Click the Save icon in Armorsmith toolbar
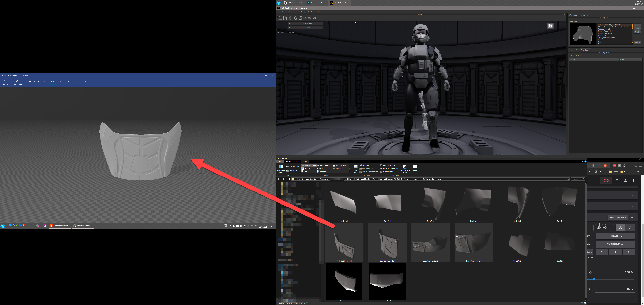This screenshot has height=305, width=644. [285, 18]
